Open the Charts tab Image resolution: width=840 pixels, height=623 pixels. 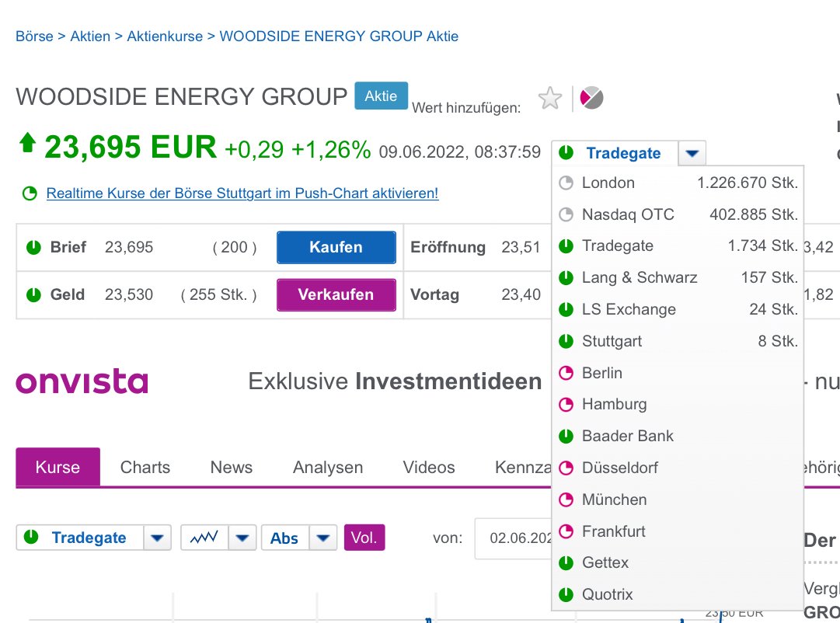[145, 467]
